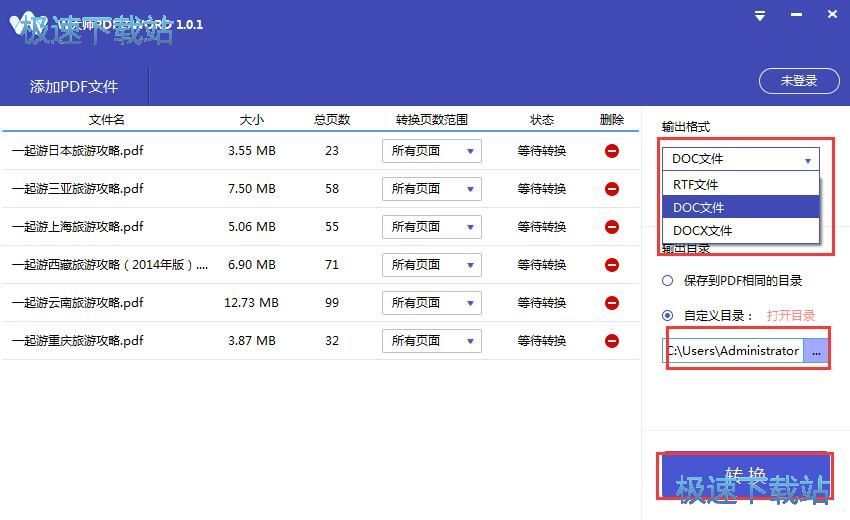Screen dimensions: 850x520
Task: Collapse the output format DOC文件 combo box
Action: click(x=740, y=159)
